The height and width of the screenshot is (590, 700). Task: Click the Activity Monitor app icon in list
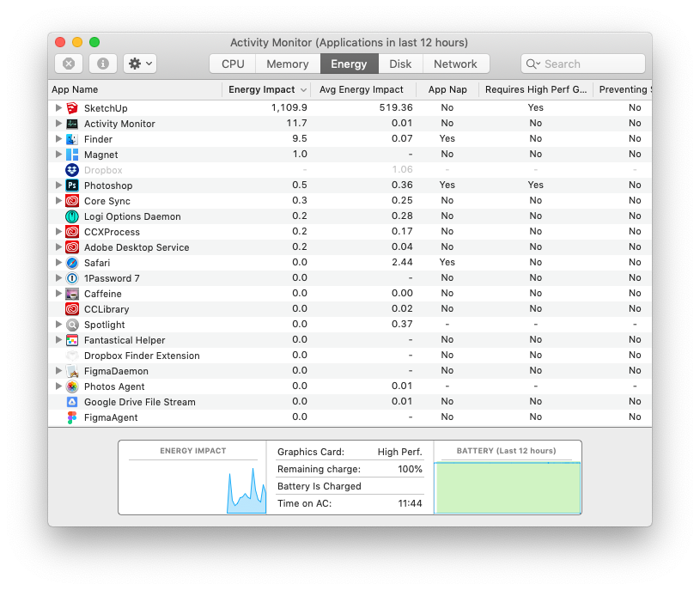[72, 124]
